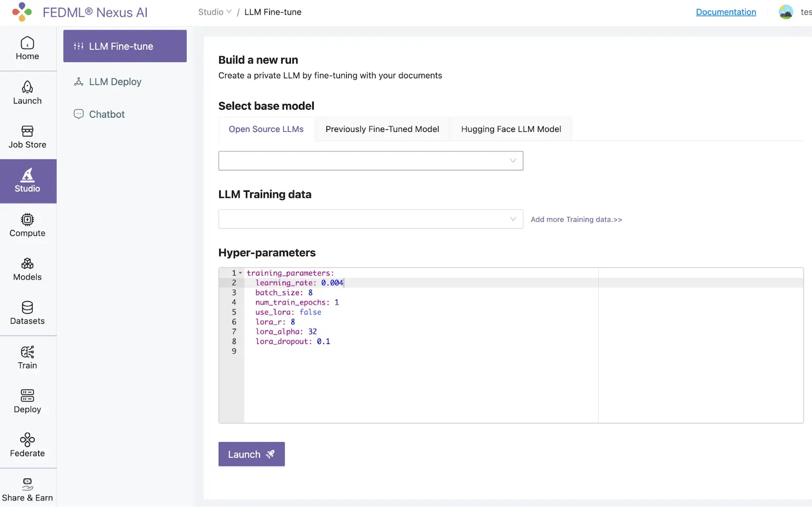Click the LLM Fine-tune sliders icon

pyautogui.click(x=79, y=46)
